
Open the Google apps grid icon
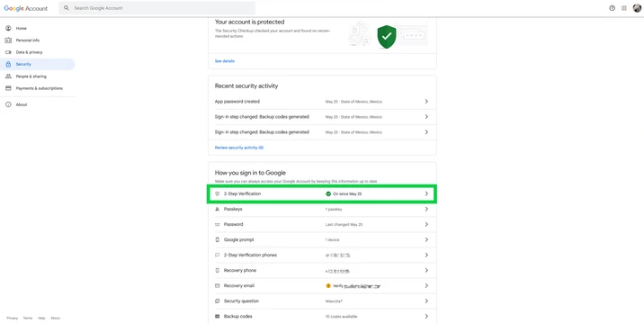click(624, 8)
